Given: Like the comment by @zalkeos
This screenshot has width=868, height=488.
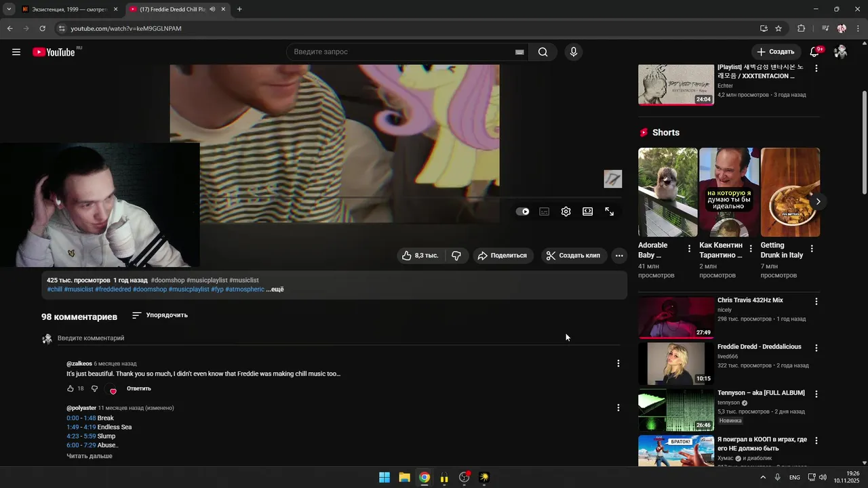Looking at the screenshot, I should coord(70,388).
